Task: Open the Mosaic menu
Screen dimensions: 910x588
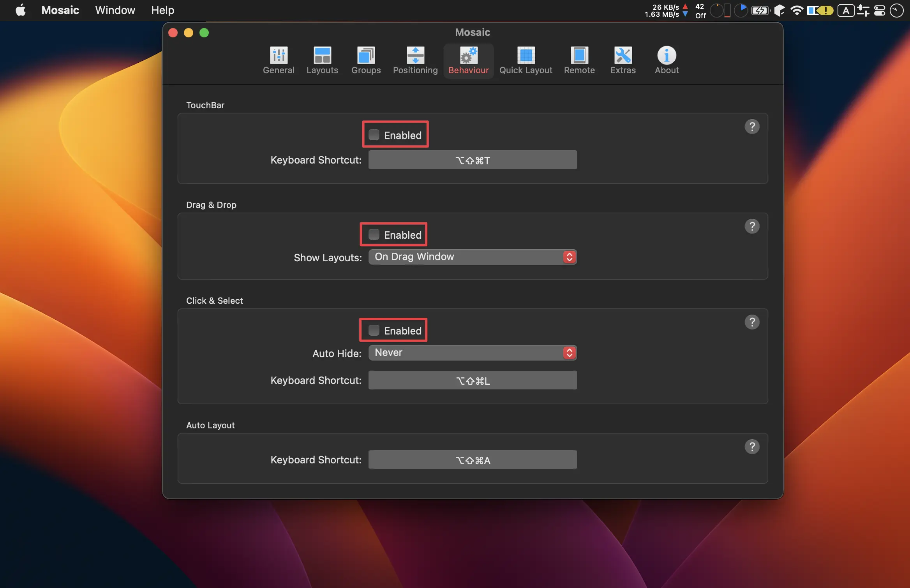Action: coord(60,10)
